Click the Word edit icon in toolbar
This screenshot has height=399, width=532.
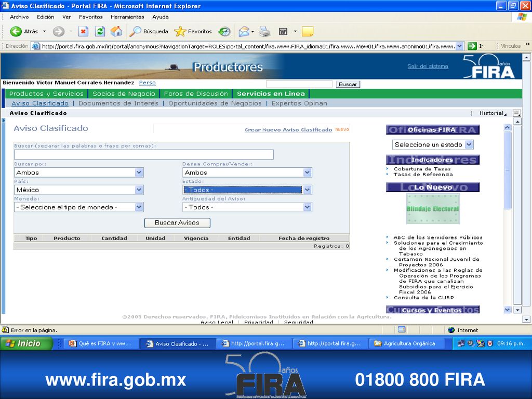(x=283, y=32)
